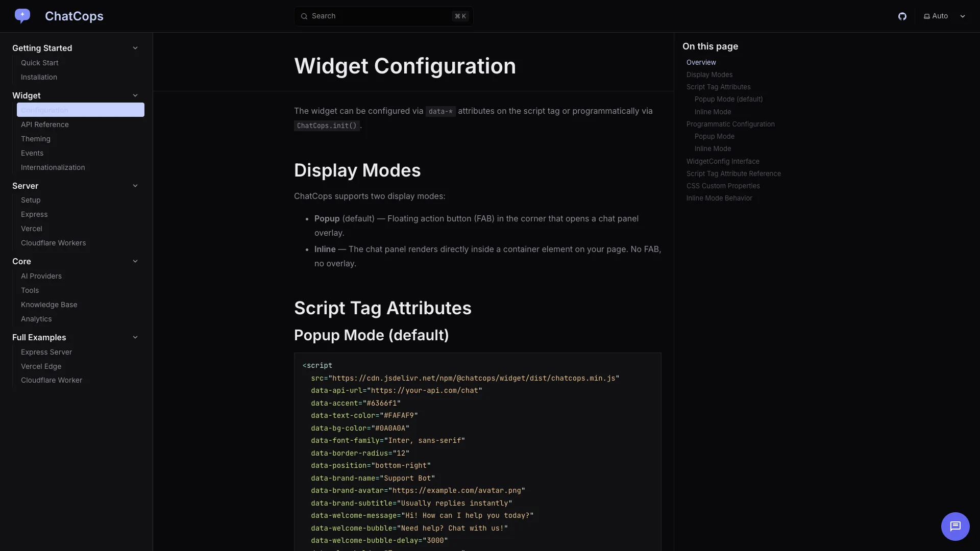
Task: Jump to WidgetConfig Interface in outline
Action: (x=723, y=161)
